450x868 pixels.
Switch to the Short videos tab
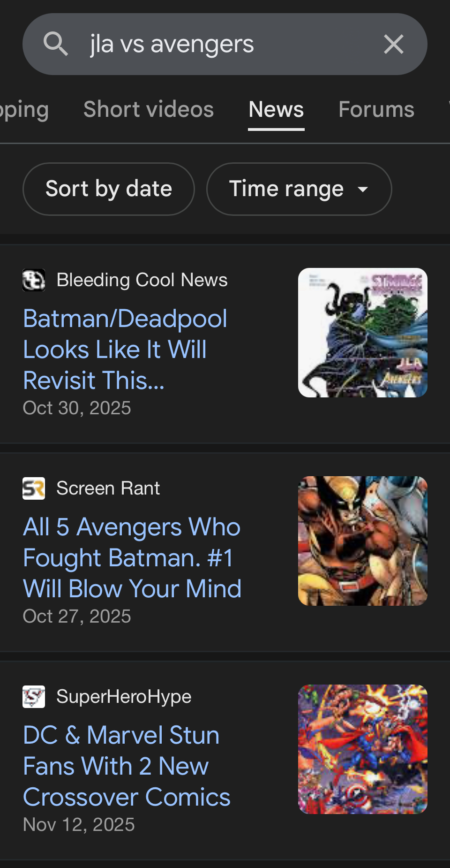[x=148, y=110]
